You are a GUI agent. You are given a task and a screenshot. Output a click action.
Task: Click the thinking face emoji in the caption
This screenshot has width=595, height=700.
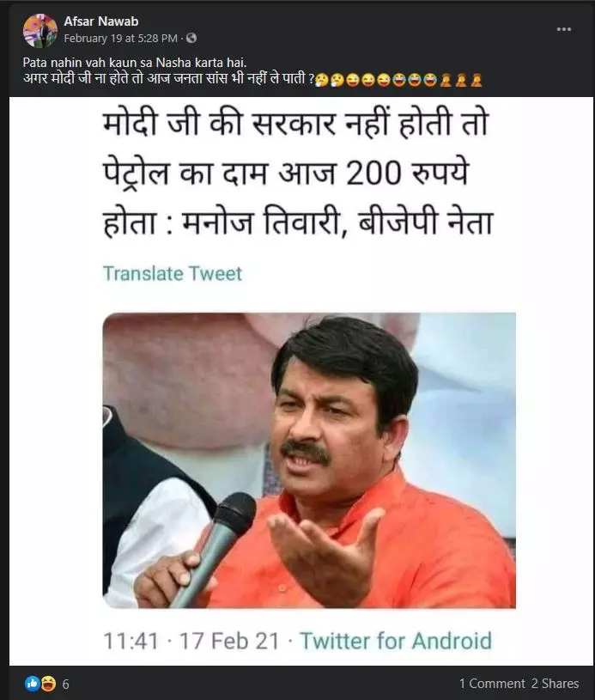[x=330, y=80]
